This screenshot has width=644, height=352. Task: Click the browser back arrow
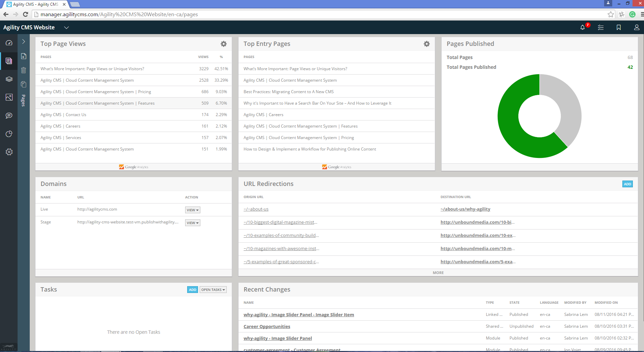coord(6,15)
